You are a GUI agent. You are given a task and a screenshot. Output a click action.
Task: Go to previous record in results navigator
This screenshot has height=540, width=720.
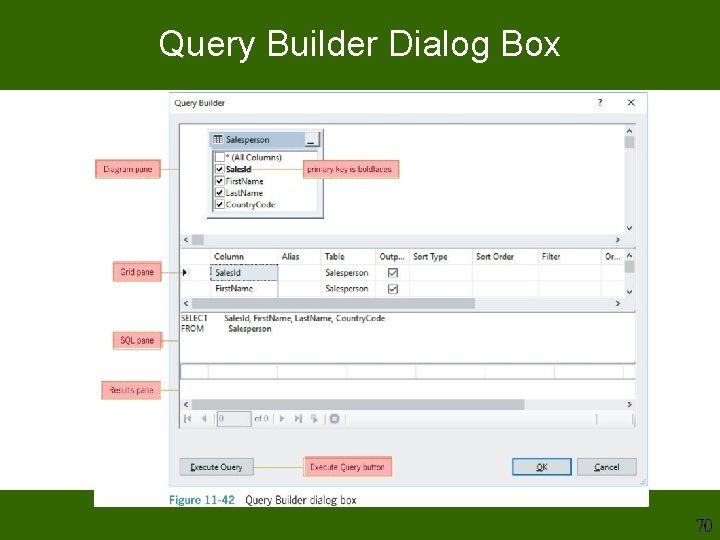[204, 419]
